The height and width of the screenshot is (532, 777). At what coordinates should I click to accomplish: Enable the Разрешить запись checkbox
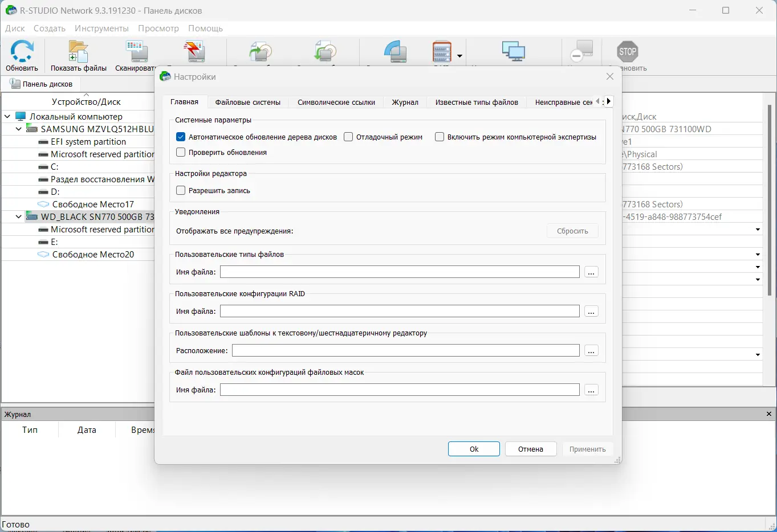(181, 190)
